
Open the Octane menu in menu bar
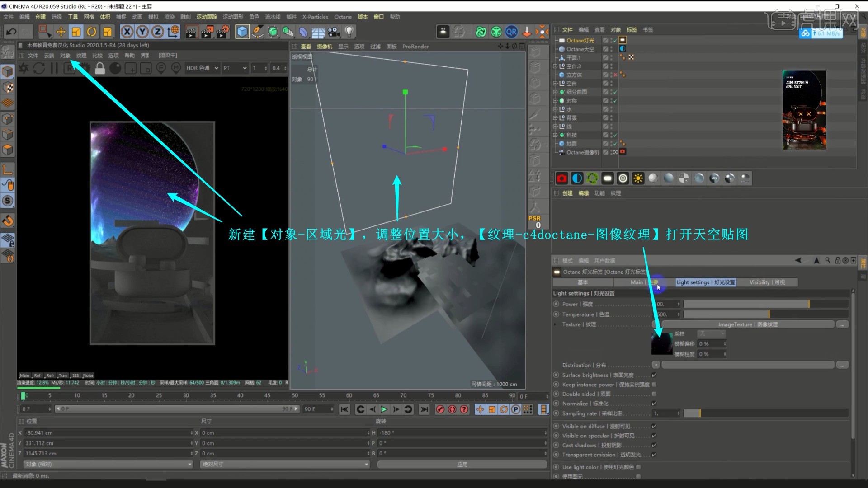(343, 17)
